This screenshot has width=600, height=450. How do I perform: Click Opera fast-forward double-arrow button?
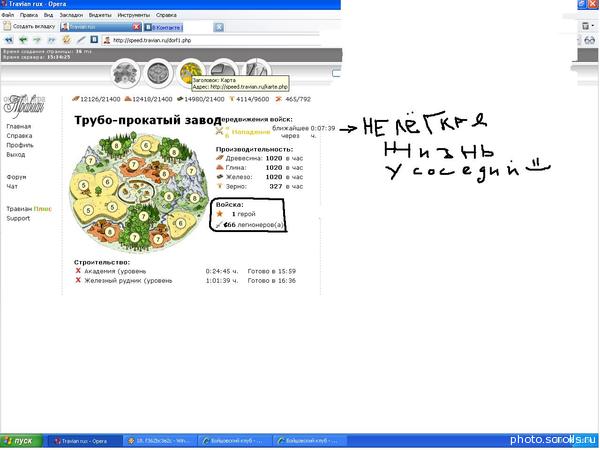point(51,40)
